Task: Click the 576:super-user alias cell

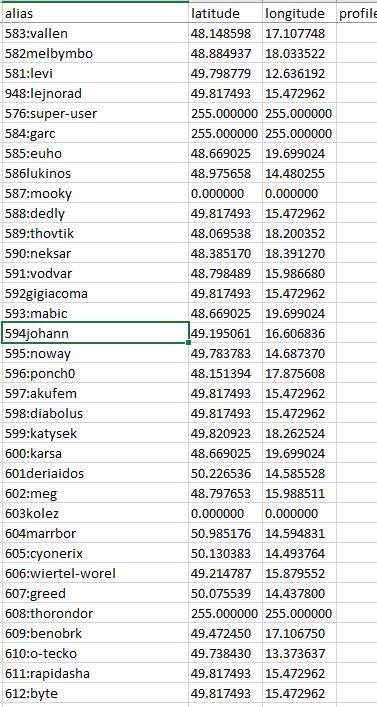Action: 95,114
